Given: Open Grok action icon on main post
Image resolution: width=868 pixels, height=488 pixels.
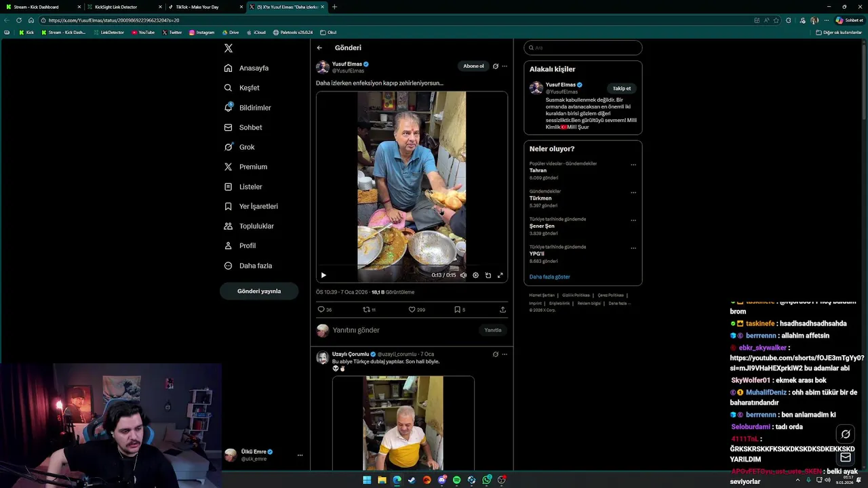Looking at the screenshot, I should tap(496, 66).
